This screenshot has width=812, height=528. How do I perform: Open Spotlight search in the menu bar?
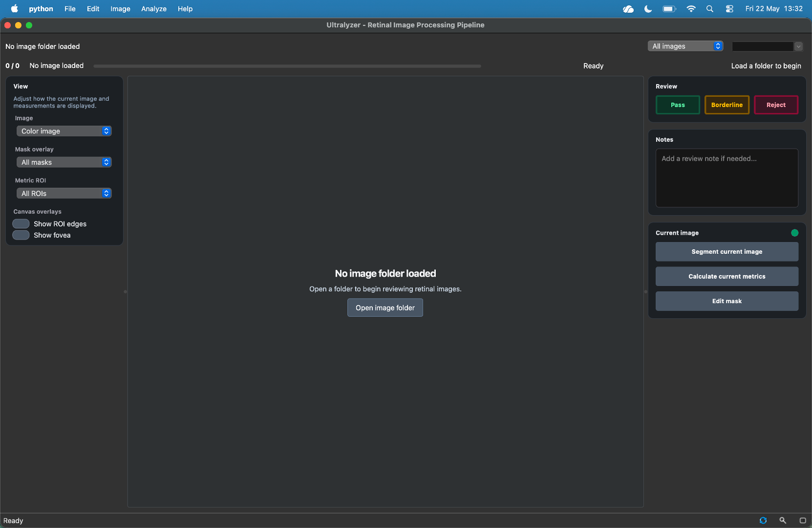(710, 9)
